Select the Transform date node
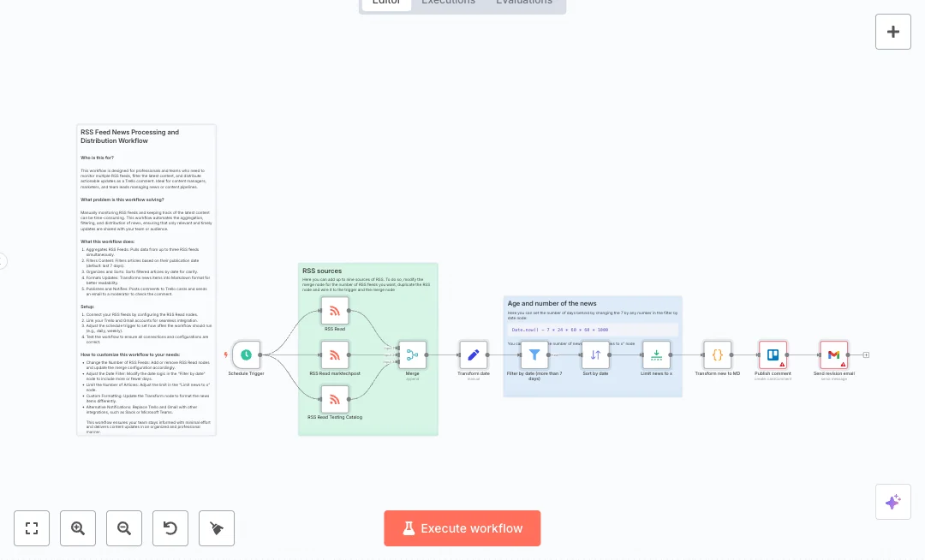This screenshot has width=925, height=560. [x=473, y=354]
